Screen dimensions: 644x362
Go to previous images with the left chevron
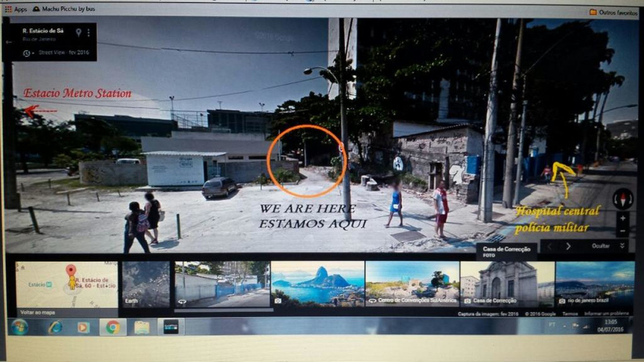click(x=550, y=246)
